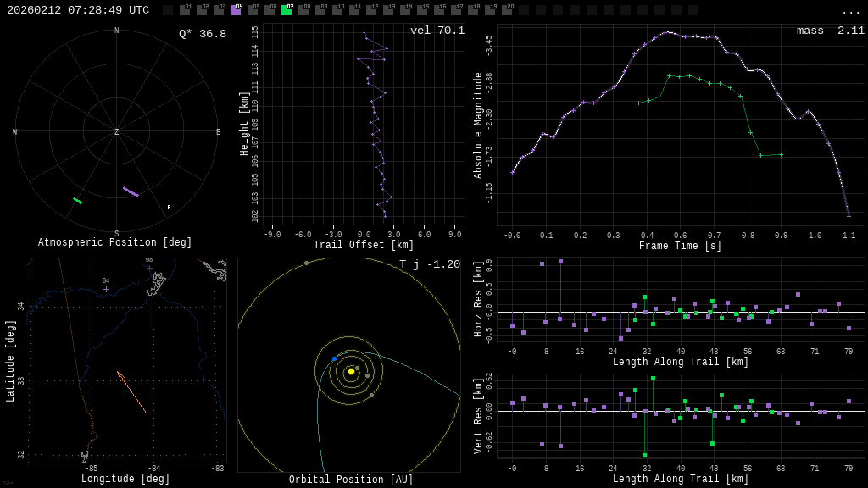Select the purple station 04 indicator box

click(x=236, y=10)
